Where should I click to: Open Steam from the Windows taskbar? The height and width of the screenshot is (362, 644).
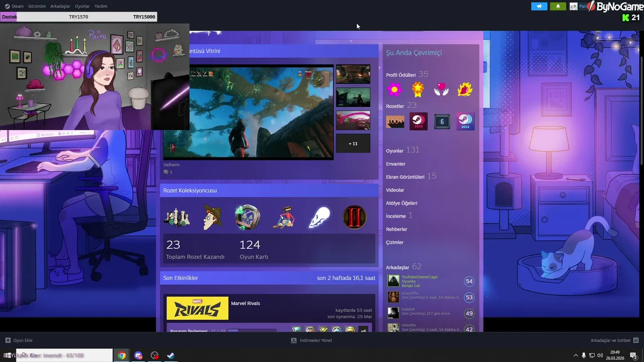point(171,355)
